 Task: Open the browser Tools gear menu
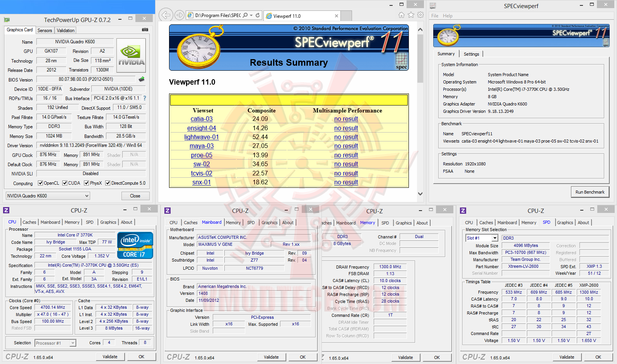pos(420,15)
